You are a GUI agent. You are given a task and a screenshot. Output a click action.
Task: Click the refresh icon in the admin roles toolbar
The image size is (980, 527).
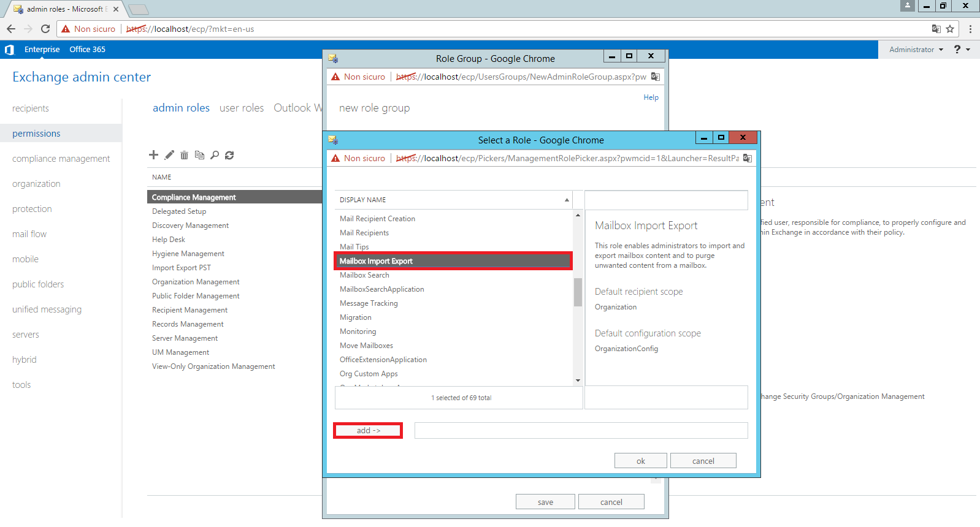pos(229,155)
